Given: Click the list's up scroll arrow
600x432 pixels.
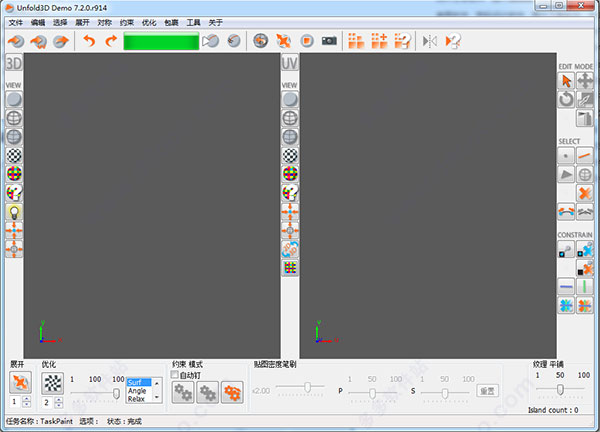Looking at the screenshot, I should [157, 383].
